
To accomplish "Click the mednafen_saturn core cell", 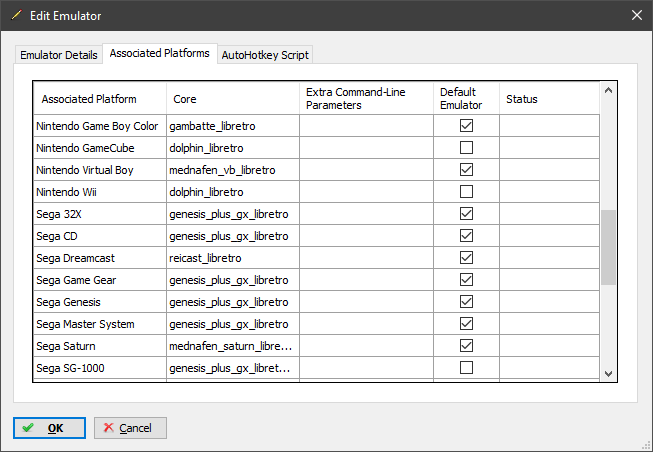I will (233, 346).
